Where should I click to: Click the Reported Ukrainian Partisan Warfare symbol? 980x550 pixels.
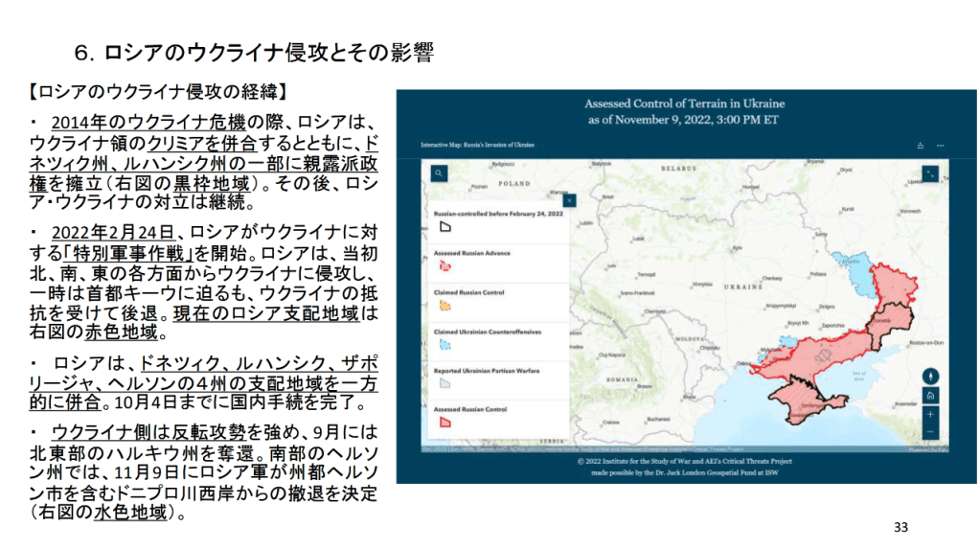click(445, 382)
